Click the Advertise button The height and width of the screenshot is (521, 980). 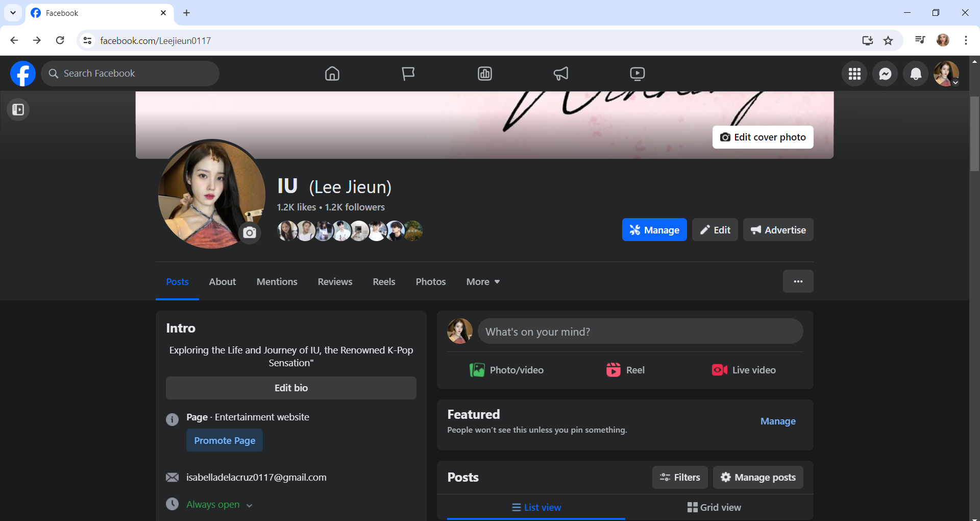pyautogui.click(x=778, y=230)
